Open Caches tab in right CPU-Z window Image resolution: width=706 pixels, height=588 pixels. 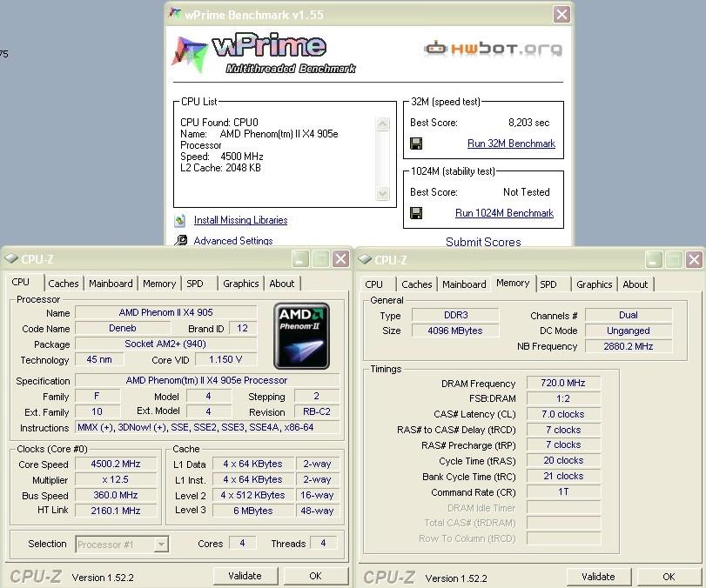(416, 284)
